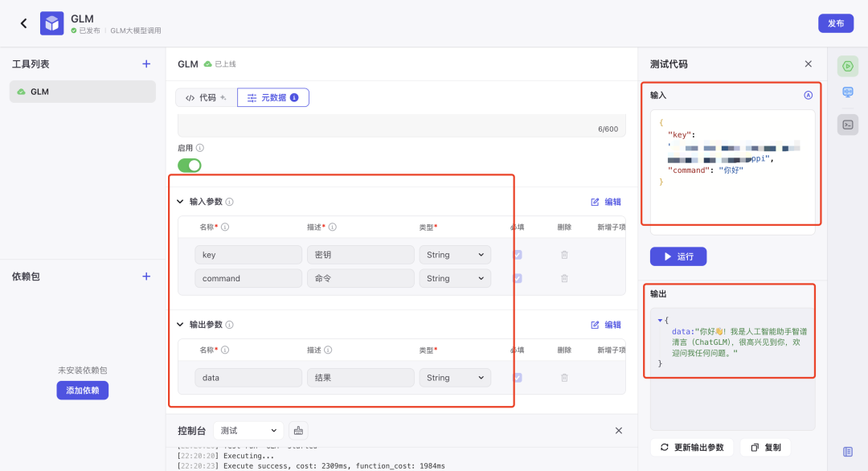Click info icon next to 描述 in input table
The height and width of the screenshot is (471, 868).
[332, 227]
